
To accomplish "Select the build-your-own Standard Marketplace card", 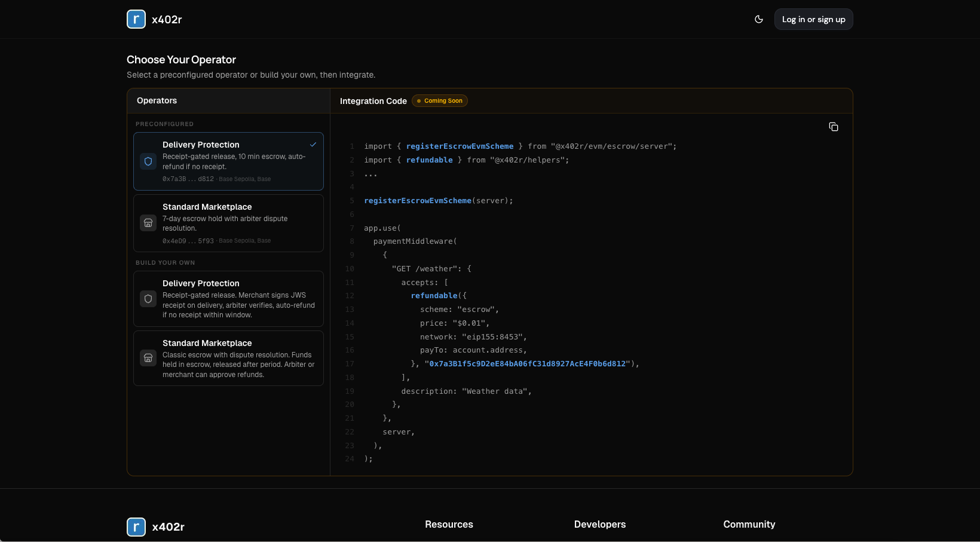I will click(228, 358).
